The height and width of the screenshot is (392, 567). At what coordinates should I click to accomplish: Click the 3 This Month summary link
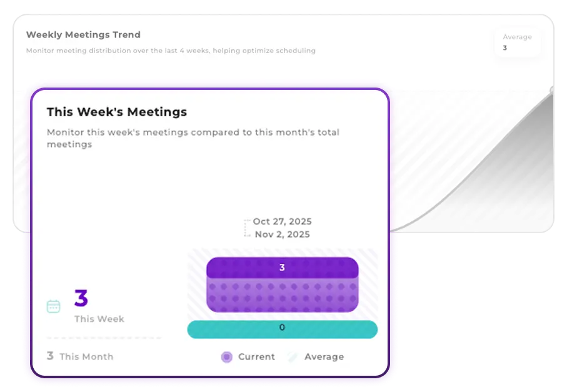pyautogui.click(x=79, y=356)
